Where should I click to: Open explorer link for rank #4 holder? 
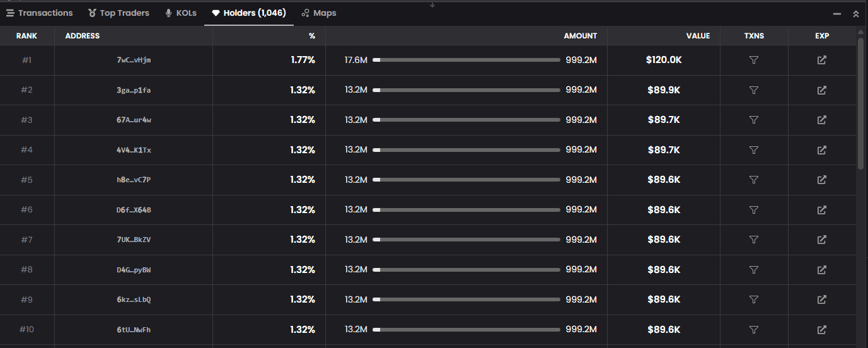tap(821, 150)
